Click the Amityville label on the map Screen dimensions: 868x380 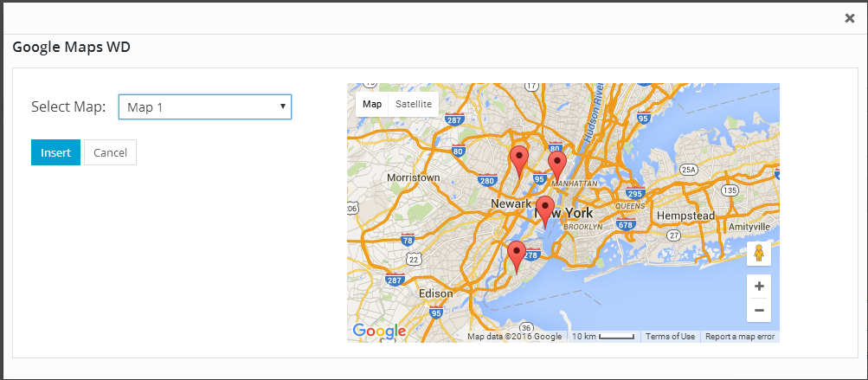(749, 227)
